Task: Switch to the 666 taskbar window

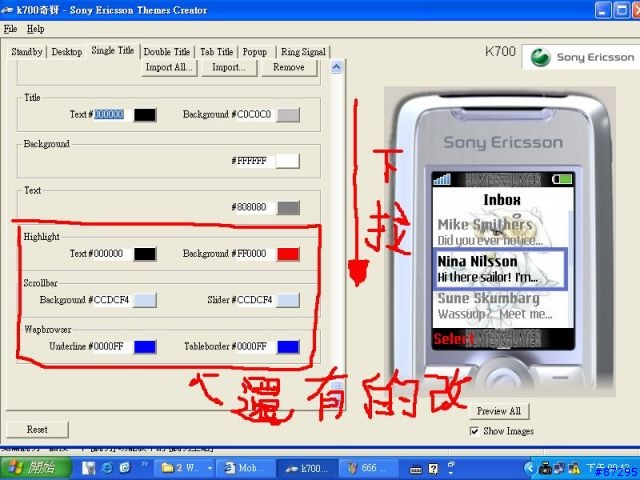Action: tap(368, 468)
